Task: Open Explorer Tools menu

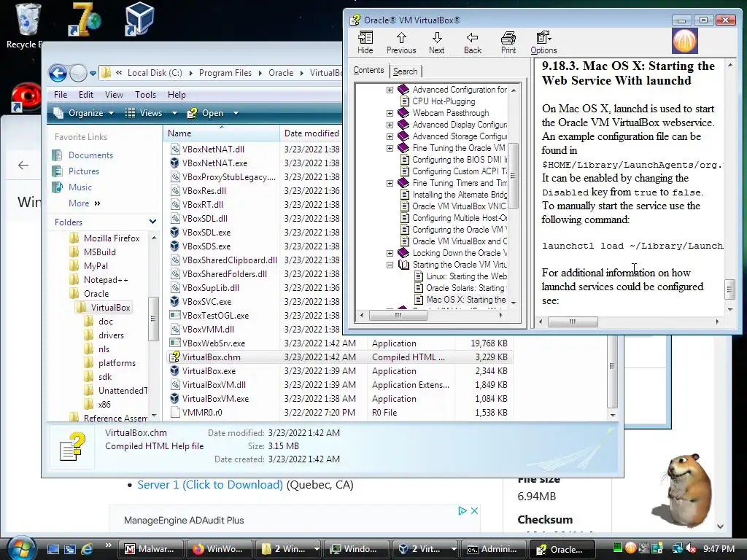Action: coord(145,95)
